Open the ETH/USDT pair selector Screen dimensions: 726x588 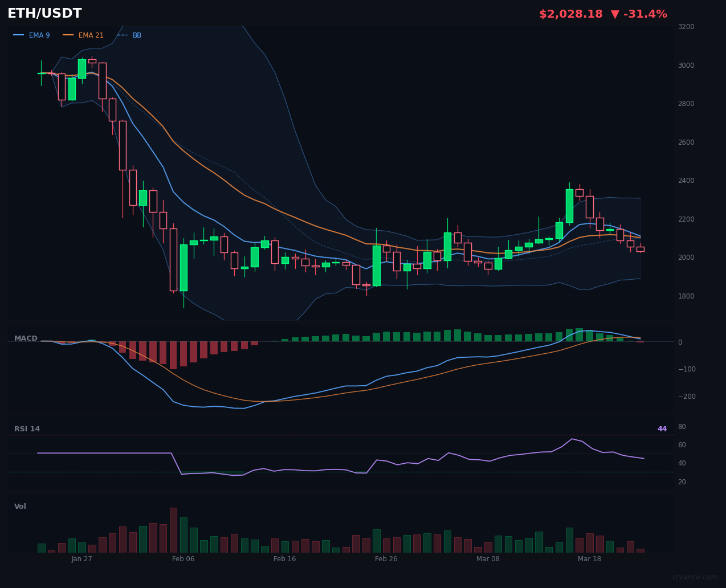(44, 13)
